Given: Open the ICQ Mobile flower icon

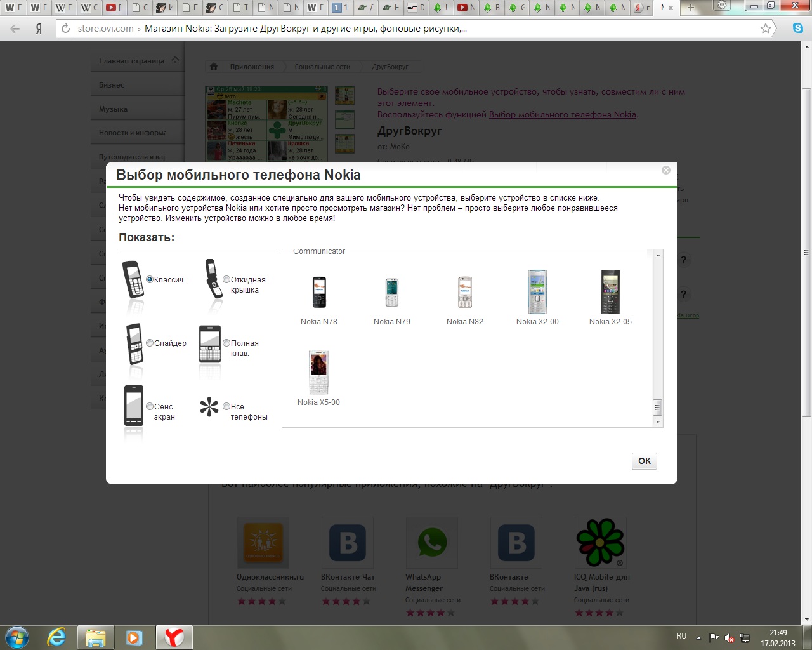Looking at the screenshot, I should 600,542.
